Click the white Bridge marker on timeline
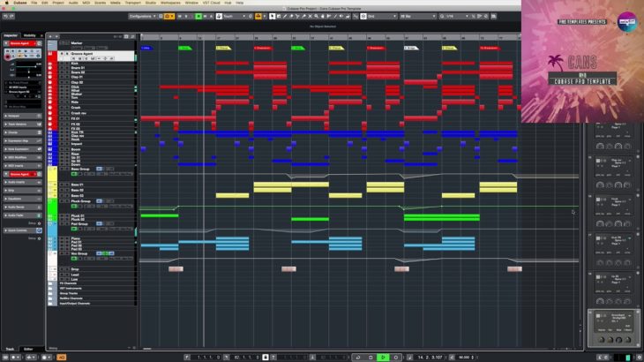 coord(411,48)
